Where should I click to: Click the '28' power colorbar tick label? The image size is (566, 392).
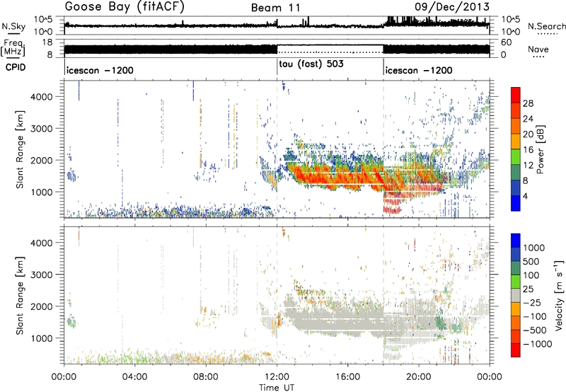click(528, 103)
